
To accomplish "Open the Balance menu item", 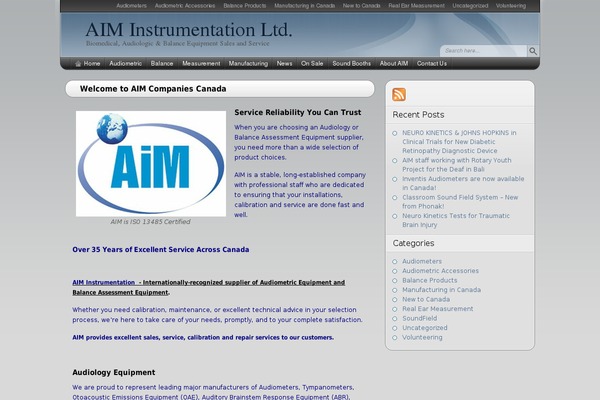I will tap(162, 64).
